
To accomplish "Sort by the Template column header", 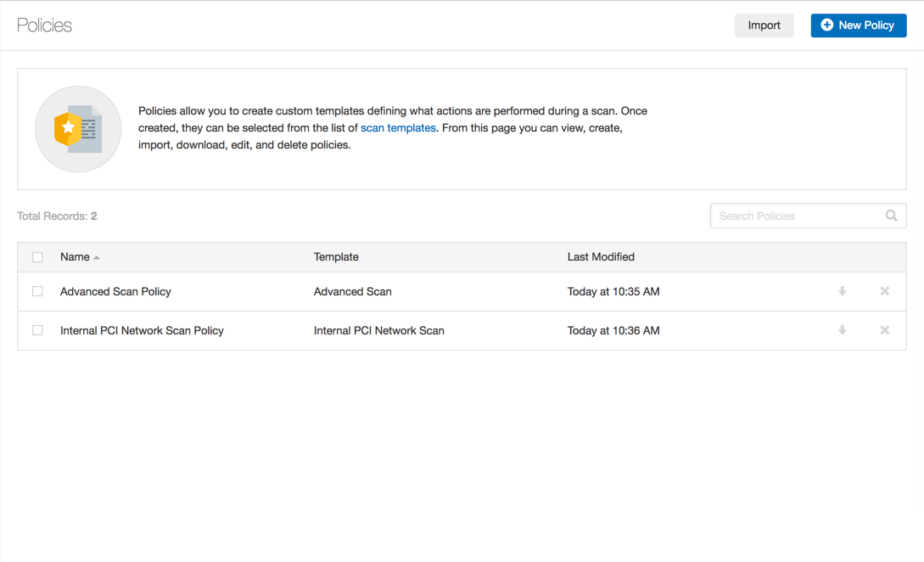I will click(336, 257).
